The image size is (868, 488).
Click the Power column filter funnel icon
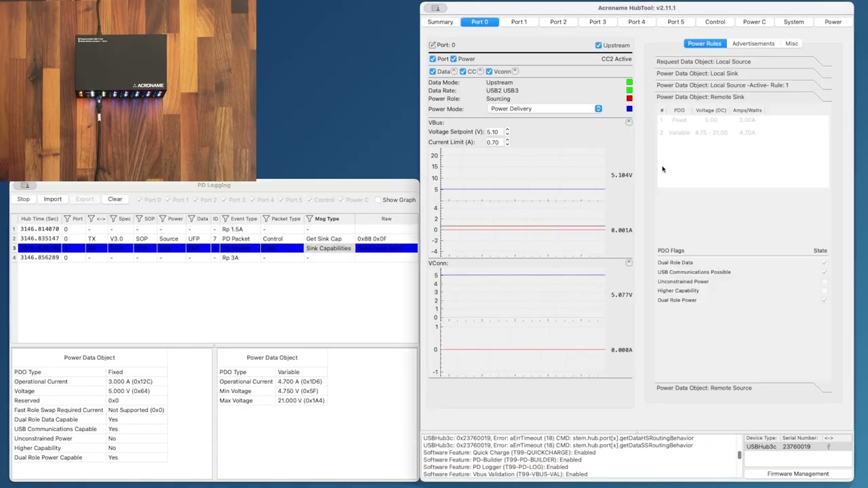click(x=163, y=219)
